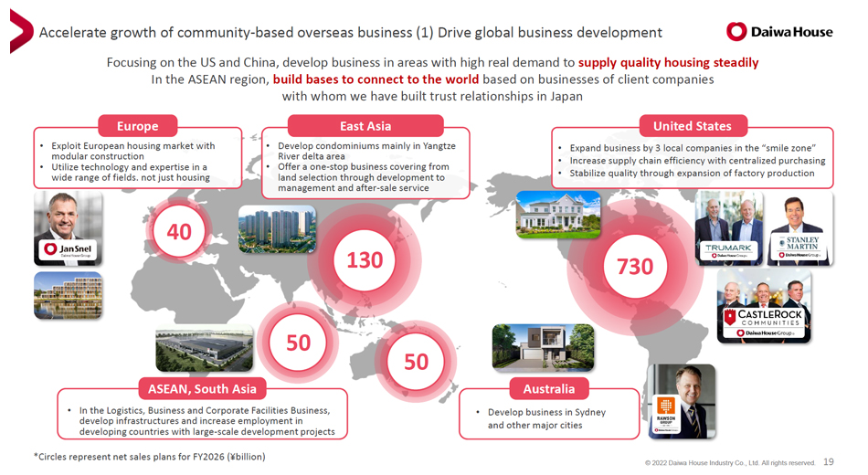This screenshot has height=475, width=868.
Task: Select the white American house photo
Action: 557,215
